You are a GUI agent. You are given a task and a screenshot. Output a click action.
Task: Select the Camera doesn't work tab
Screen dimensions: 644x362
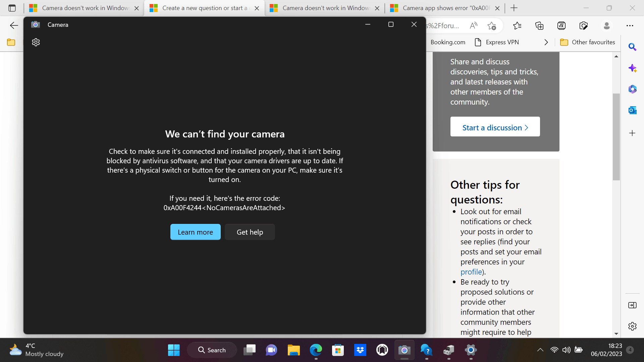84,8
